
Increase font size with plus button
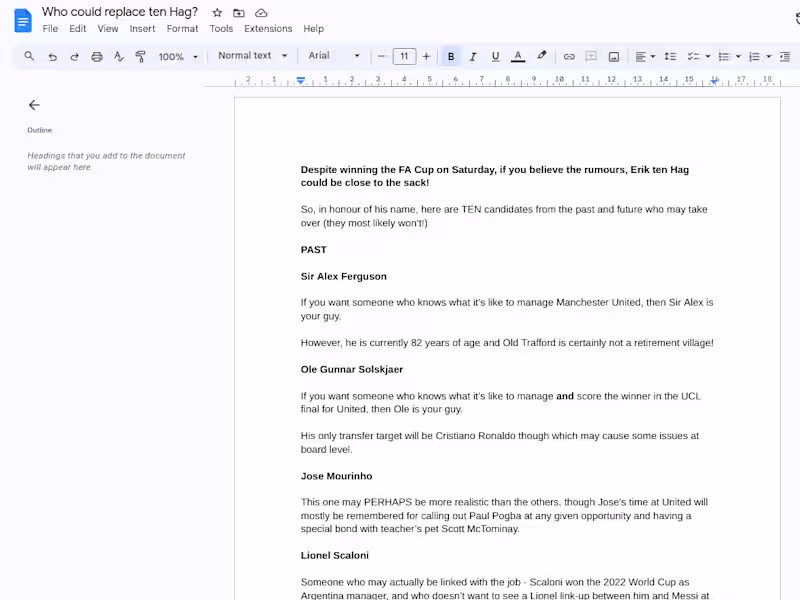pyautogui.click(x=427, y=56)
